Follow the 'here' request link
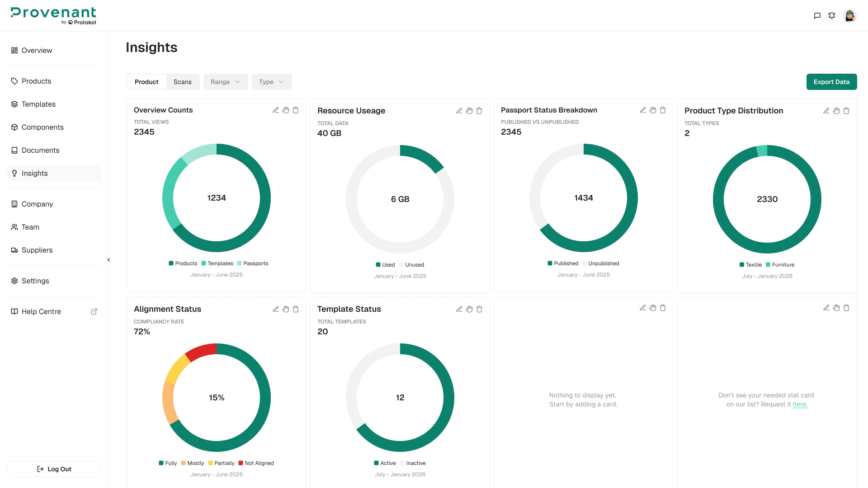This screenshot has width=868, height=488. (800, 404)
